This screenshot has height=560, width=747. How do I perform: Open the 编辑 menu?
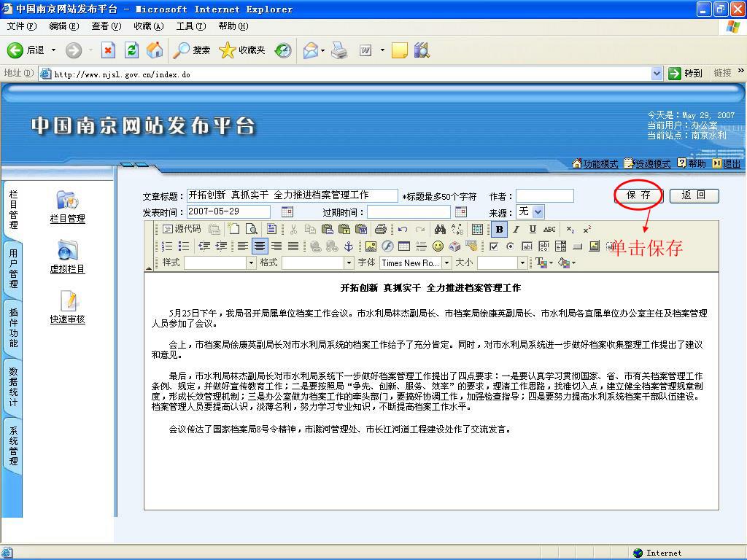click(64, 26)
